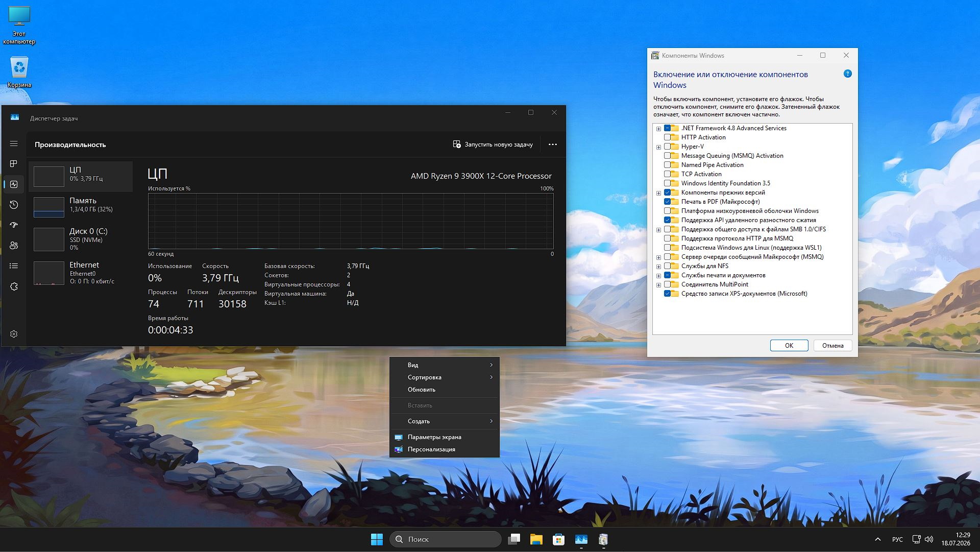980x552 pixels.
Task: Launch File Explorer from the taskbar
Action: [536, 539]
